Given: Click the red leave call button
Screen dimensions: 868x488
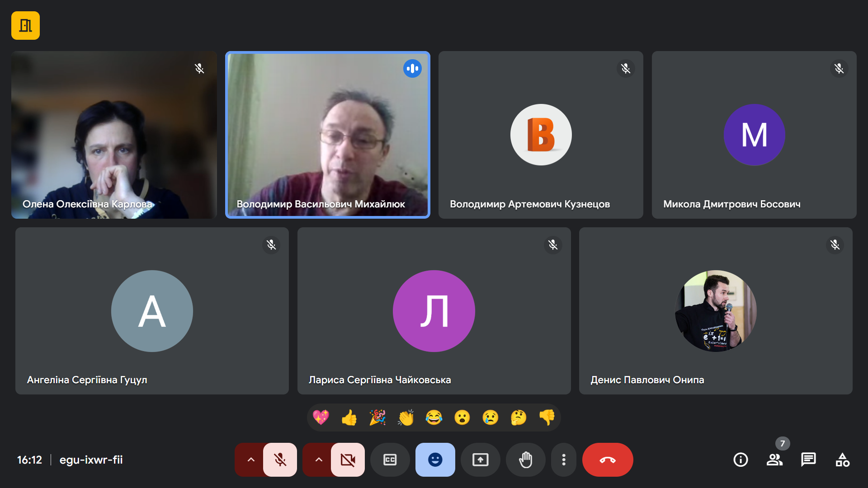Looking at the screenshot, I should 608,460.
